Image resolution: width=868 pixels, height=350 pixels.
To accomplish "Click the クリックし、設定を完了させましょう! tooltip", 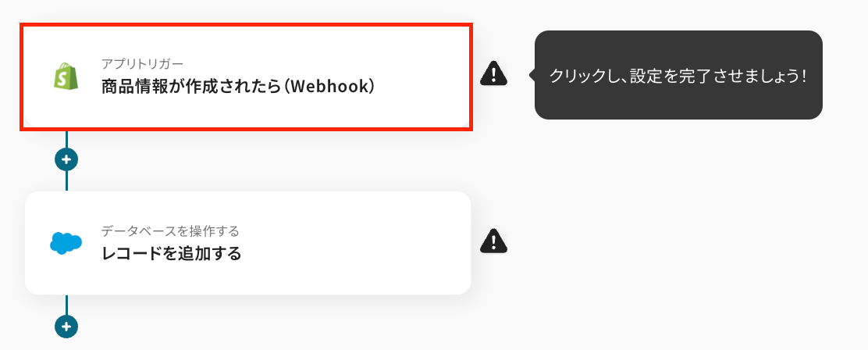I will tap(678, 75).
